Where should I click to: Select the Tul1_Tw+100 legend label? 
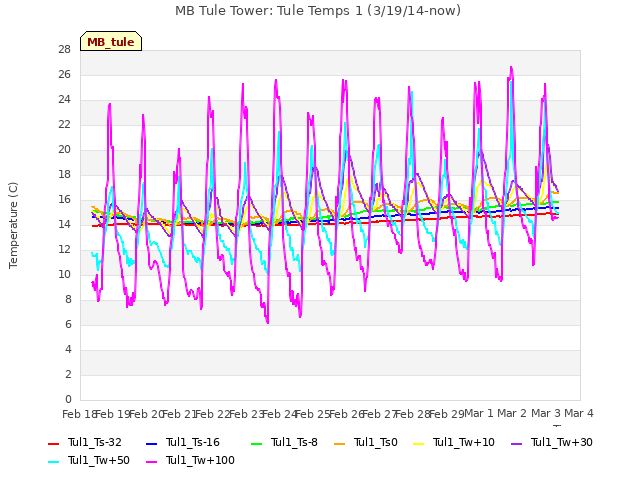click(200, 460)
